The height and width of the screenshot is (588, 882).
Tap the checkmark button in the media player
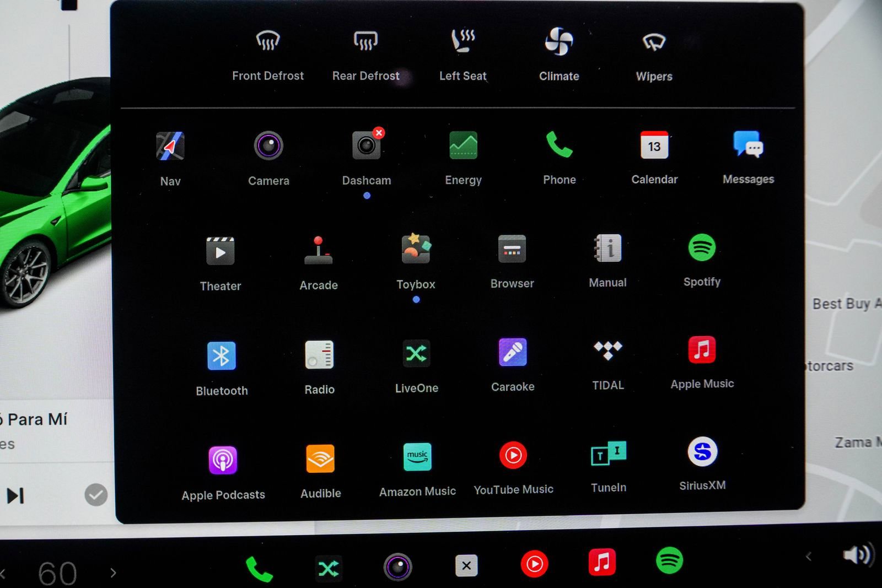click(x=96, y=495)
